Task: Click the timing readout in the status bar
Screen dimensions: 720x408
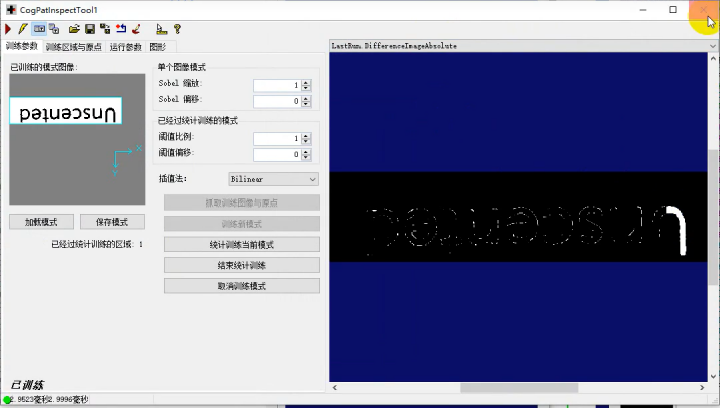Action: tap(49, 400)
